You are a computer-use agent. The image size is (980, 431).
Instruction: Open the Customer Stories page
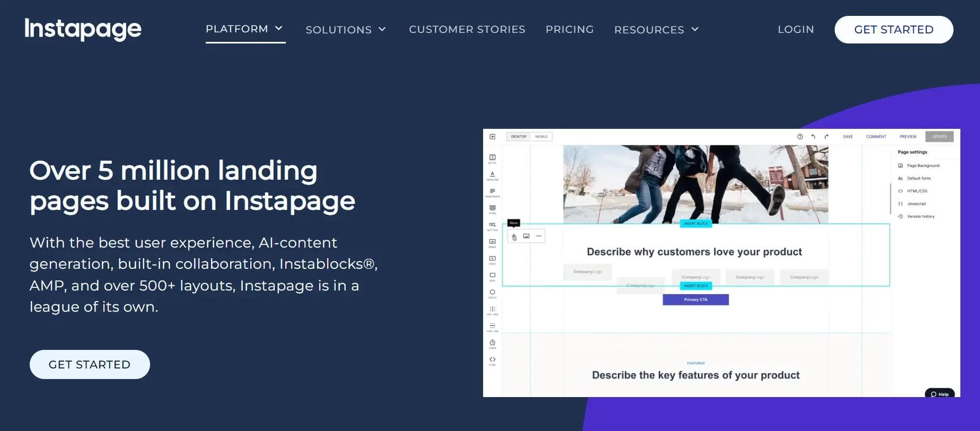[x=467, y=30]
